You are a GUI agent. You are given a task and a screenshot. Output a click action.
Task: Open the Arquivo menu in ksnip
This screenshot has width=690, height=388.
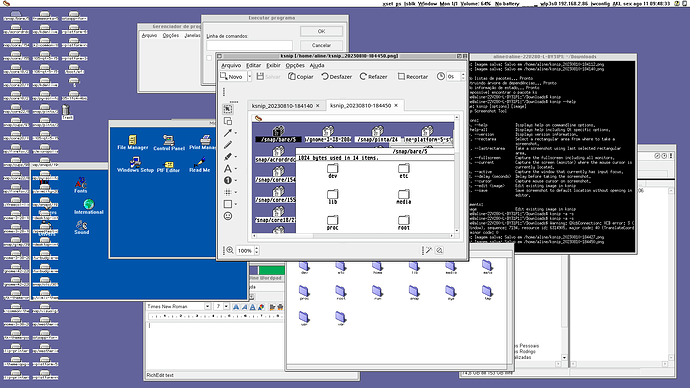tap(231, 65)
